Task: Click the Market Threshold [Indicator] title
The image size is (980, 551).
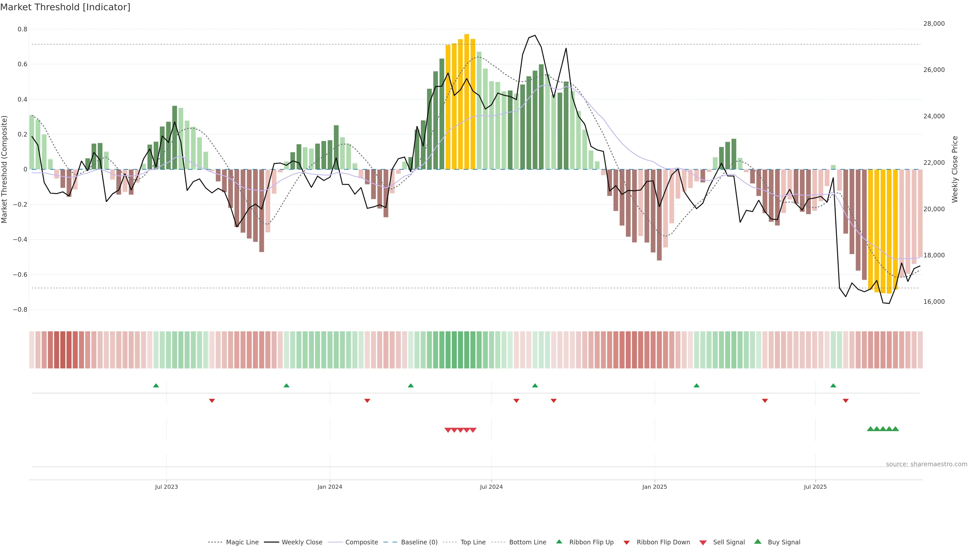Action: (65, 7)
